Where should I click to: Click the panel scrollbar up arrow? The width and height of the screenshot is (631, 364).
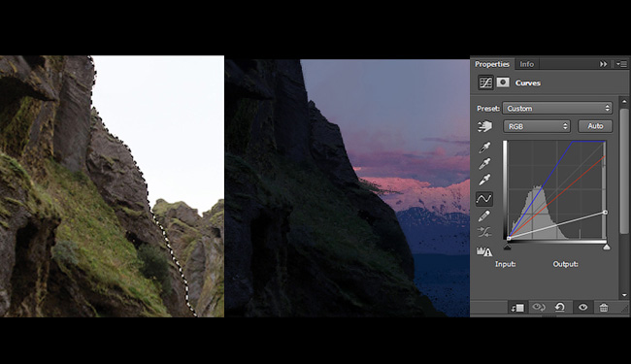(624, 101)
